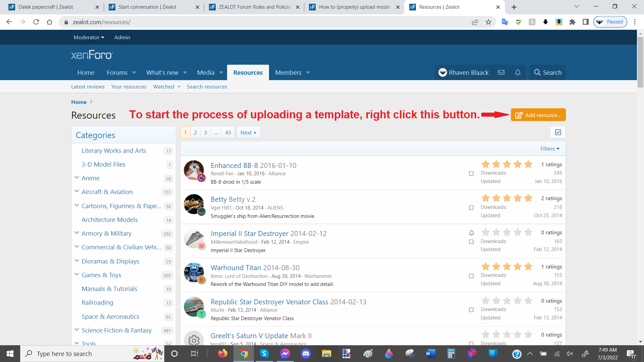
Task: Open Discord from the taskbar
Action: point(306,354)
